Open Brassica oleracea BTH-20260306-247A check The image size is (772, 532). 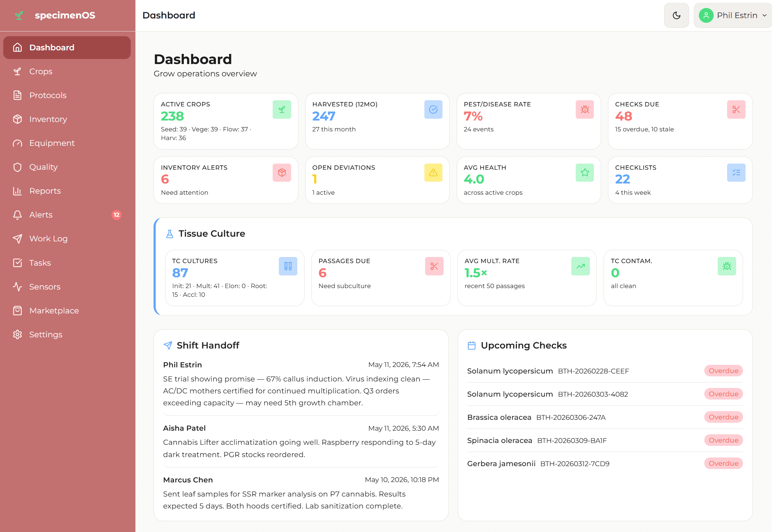[605, 417]
